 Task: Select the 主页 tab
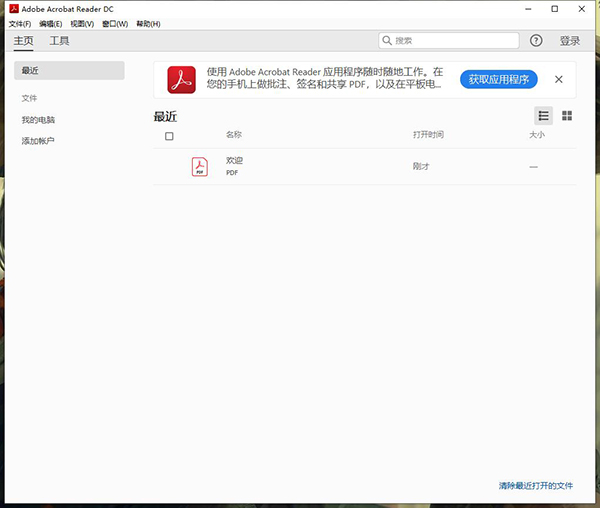(x=23, y=41)
